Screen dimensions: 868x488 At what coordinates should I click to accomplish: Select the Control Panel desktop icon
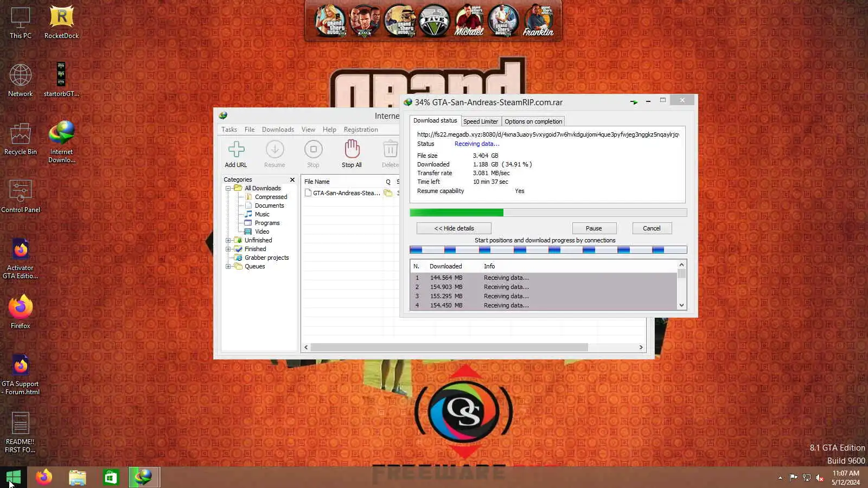click(x=21, y=196)
